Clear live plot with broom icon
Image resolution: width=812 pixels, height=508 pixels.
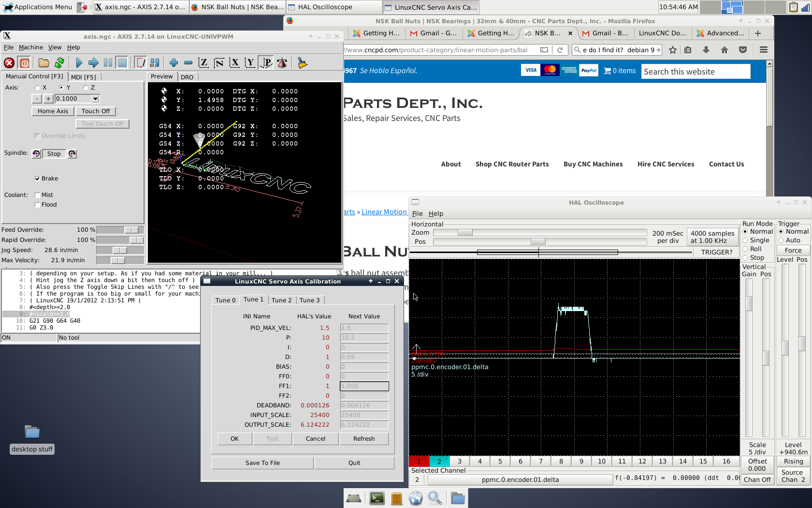[303, 63]
